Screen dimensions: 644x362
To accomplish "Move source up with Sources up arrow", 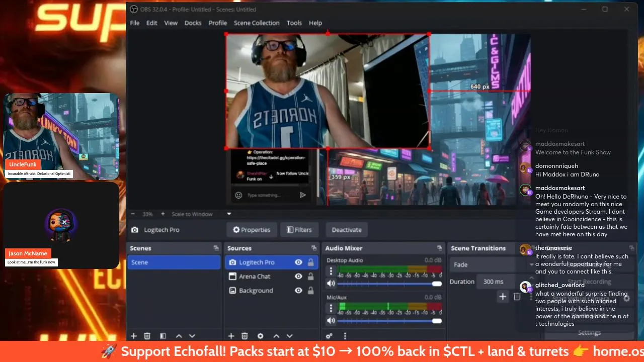I will 276,336.
